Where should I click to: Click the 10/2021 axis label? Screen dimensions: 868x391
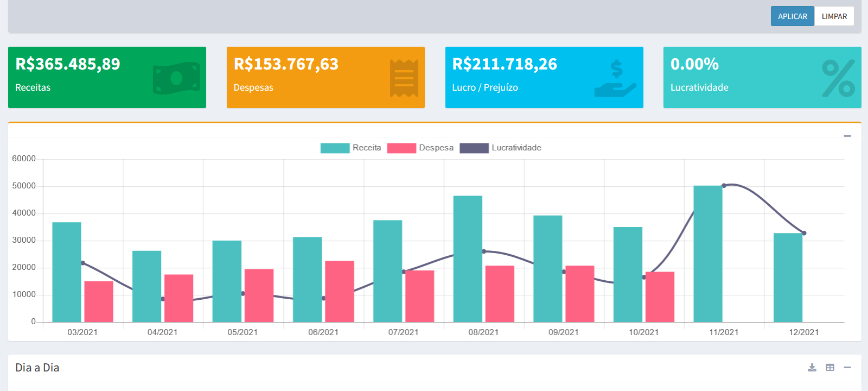pos(643,332)
